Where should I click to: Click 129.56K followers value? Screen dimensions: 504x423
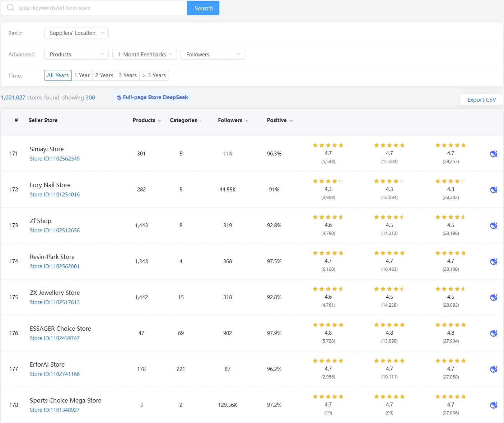click(228, 405)
